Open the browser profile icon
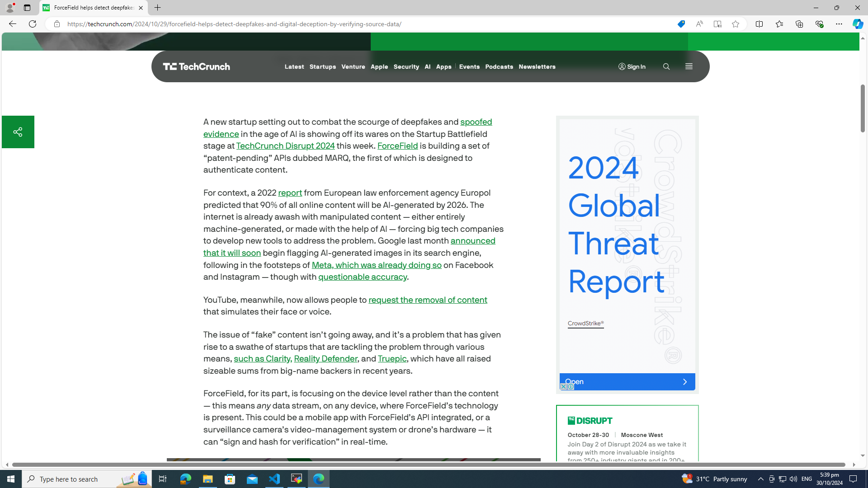The image size is (868, 488). point(9,8)
